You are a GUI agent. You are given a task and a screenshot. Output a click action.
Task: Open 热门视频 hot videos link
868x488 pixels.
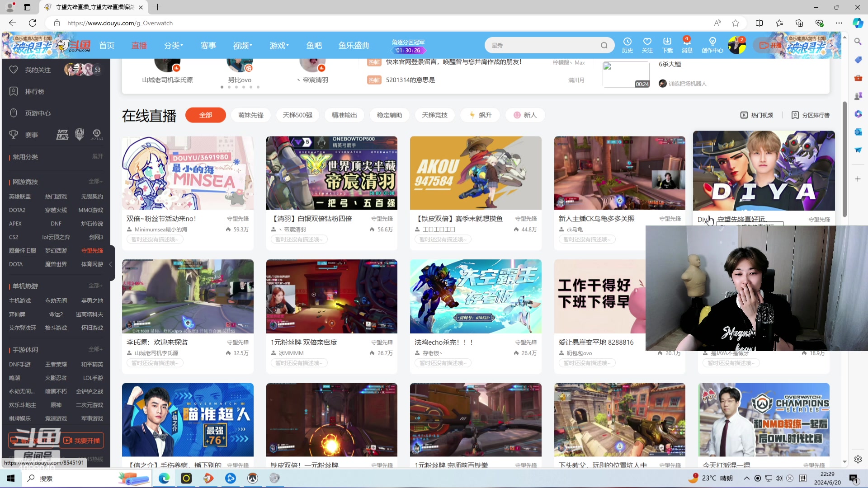pyautogui.click(x=757, y=115)
